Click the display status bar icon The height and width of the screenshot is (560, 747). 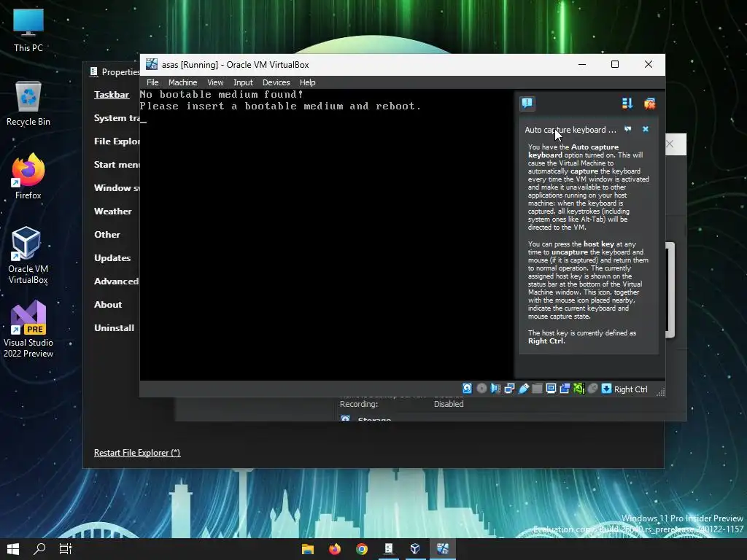[x=551, y=389]
